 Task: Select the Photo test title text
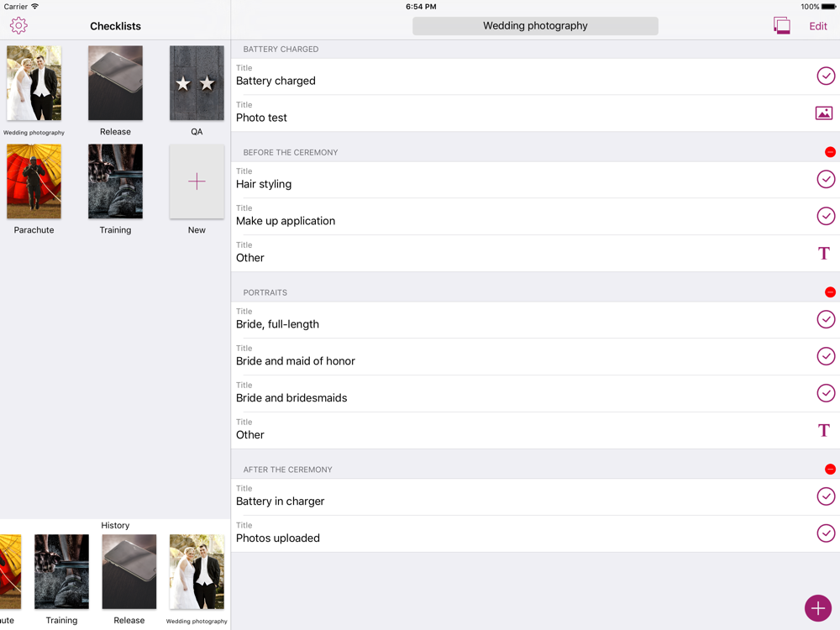pos(261,118)
